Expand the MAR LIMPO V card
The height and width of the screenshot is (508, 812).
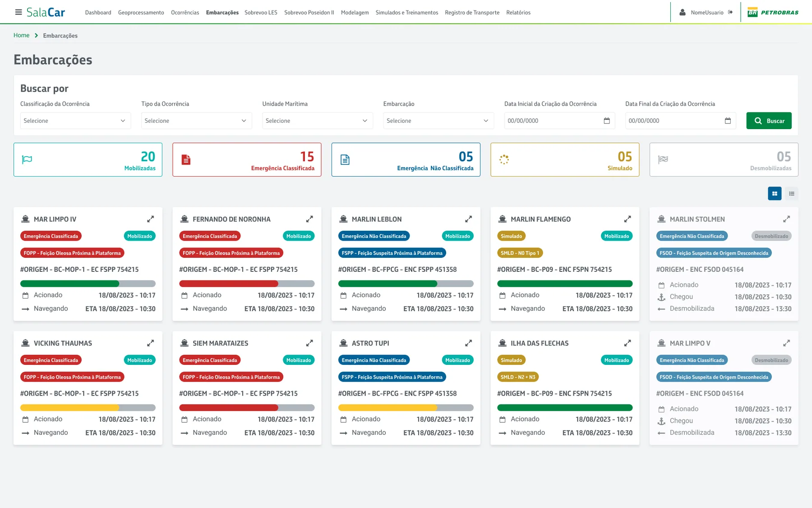pos(787,343)
